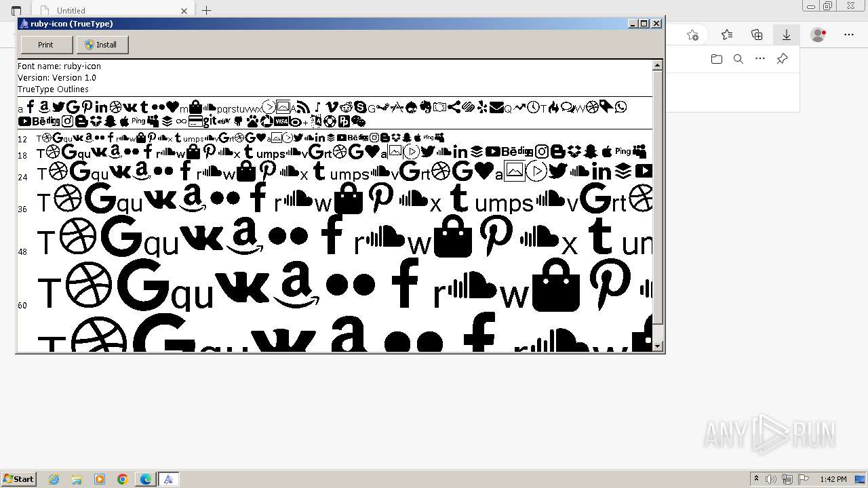
Task: Open Edge Settings and more menu
Action: [x=849, y=35]
